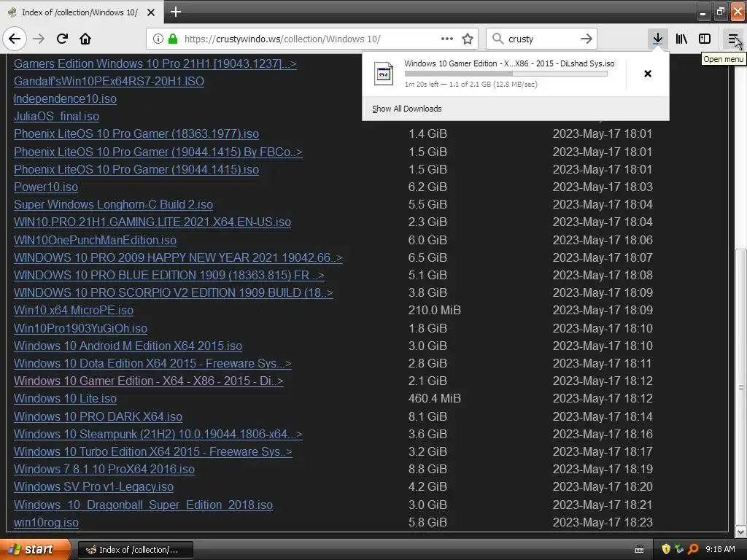This screenshot has width=747, height=560.
Task: Open the hamburger application menu
Action: pos(732,39)
